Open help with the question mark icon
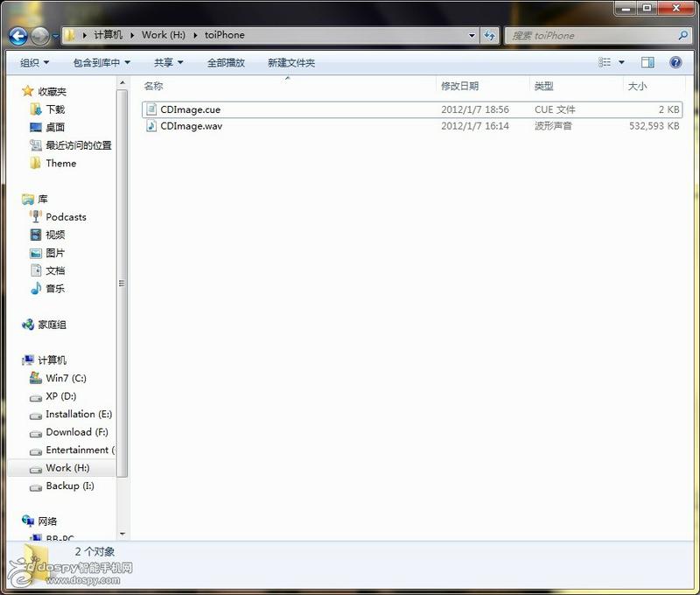Viewport: 700px width, 595px height. click(675, 62)
